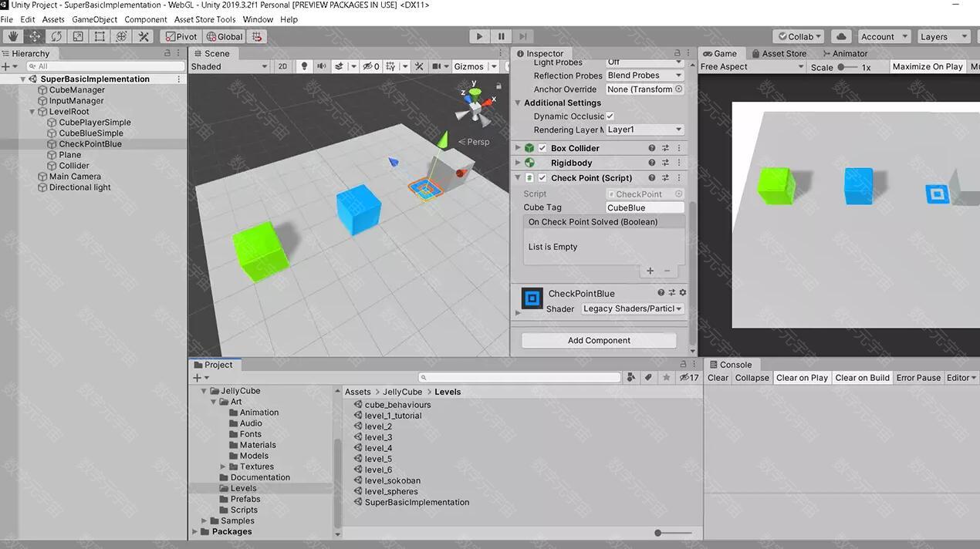Open the Component menu
This screenshot has height=549, width=980.
click(145, 19)
